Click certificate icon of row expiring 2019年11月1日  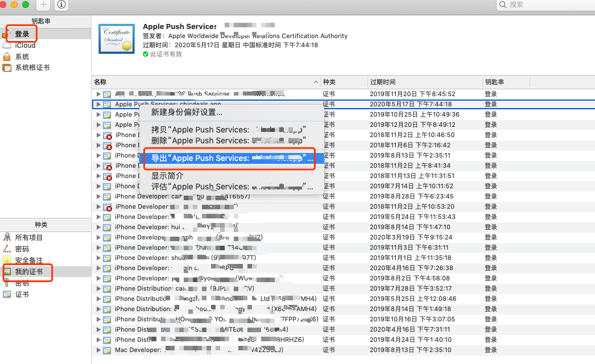pyautogui.click(x=108, y=258)
